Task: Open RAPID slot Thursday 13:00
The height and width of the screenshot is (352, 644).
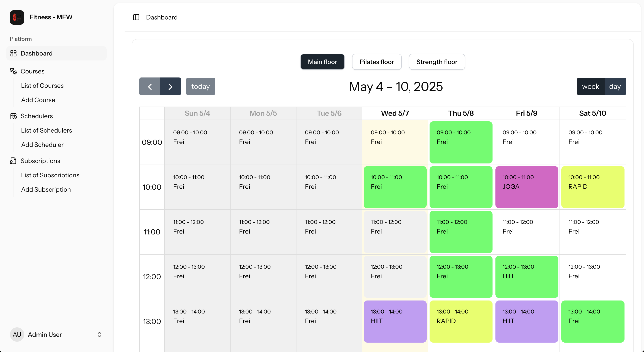Action: tap(461, 322)
